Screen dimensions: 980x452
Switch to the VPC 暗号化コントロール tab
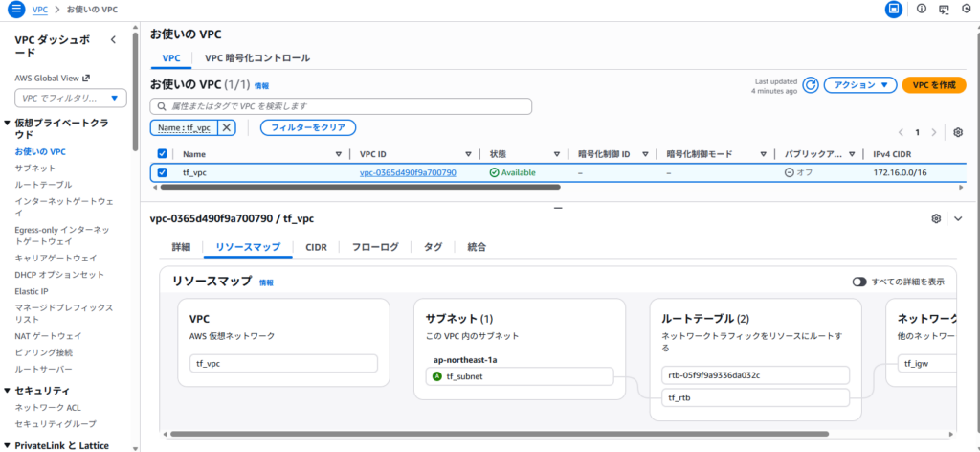[x=256, y=58]
